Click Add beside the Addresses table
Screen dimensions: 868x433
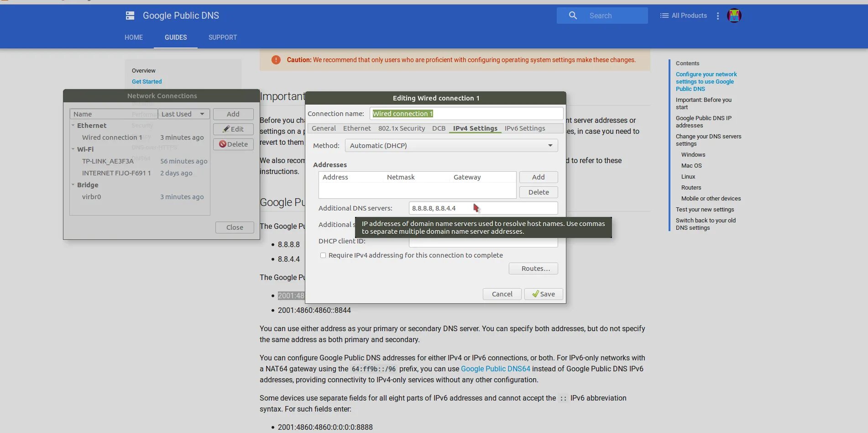[x=539, y=177]
